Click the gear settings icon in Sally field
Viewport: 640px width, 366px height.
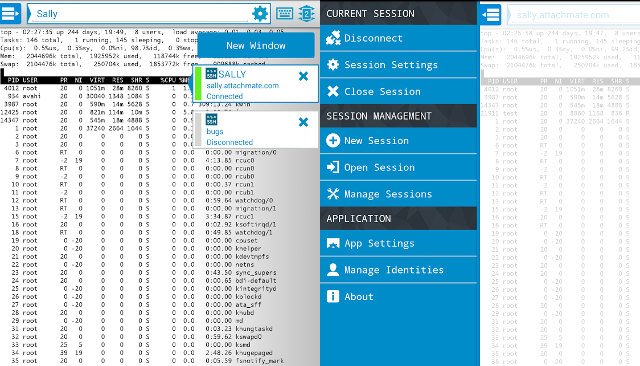tap(260, 14)
